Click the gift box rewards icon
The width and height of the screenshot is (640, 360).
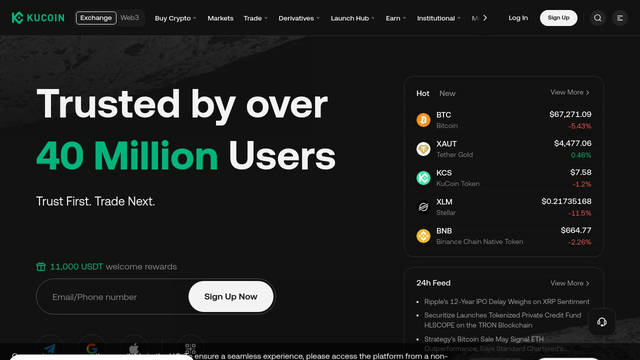(x=41, y=267)
